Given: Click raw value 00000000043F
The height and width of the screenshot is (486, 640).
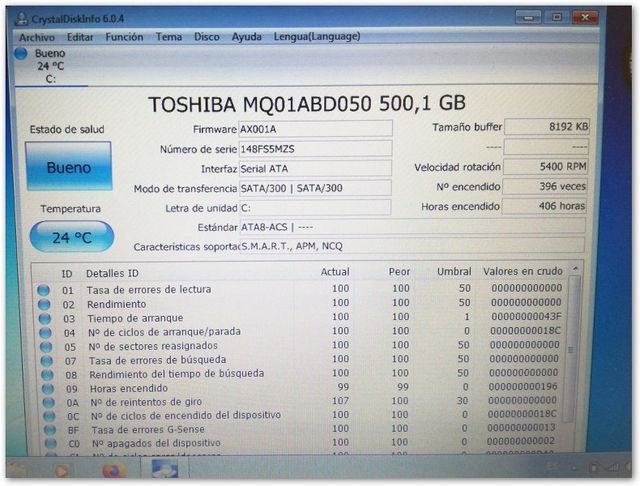Looking at the screenshot, I should (x=527, y=317).
